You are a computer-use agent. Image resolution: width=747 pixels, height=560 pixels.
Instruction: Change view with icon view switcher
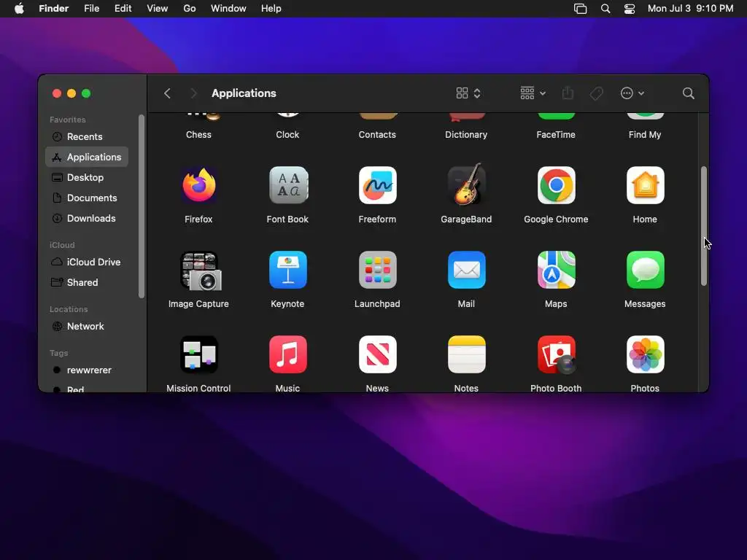pyautogui.click(x=468, y=93)
